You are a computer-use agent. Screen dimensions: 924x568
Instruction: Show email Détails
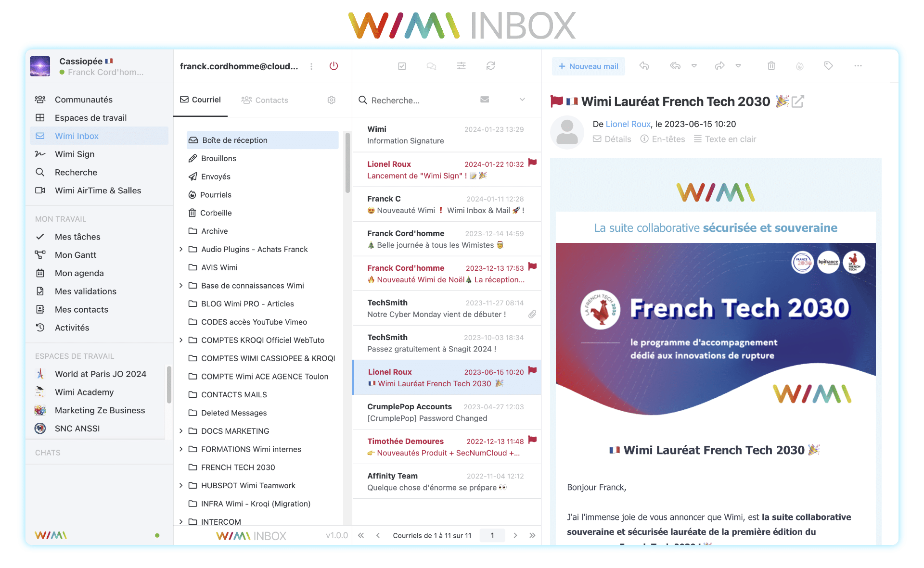click(x=612, y=139)
